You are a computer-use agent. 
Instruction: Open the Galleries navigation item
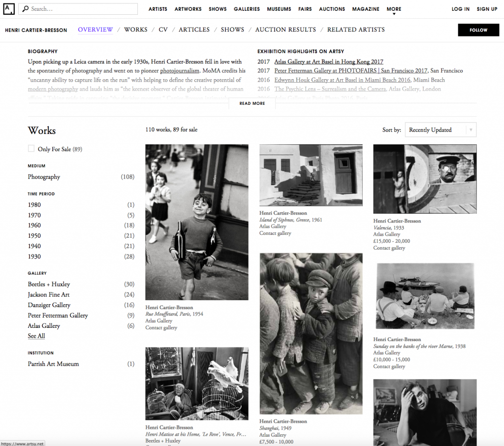247,9
